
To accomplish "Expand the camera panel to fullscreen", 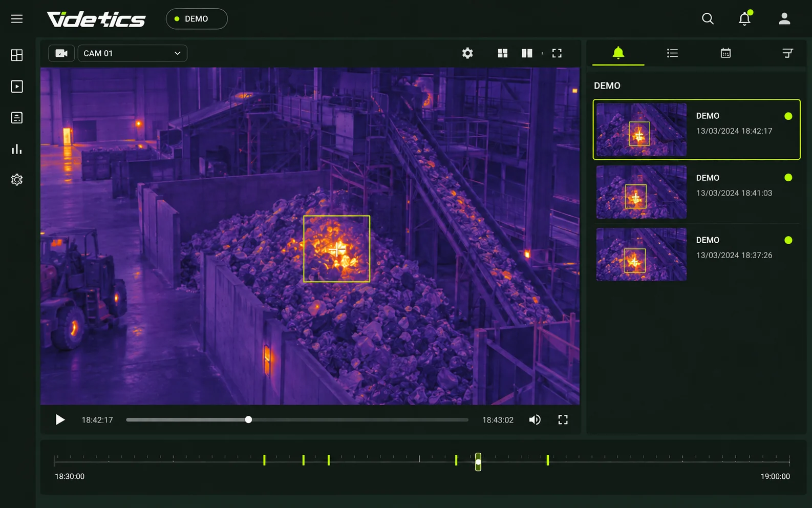I will tap(557, 53).
